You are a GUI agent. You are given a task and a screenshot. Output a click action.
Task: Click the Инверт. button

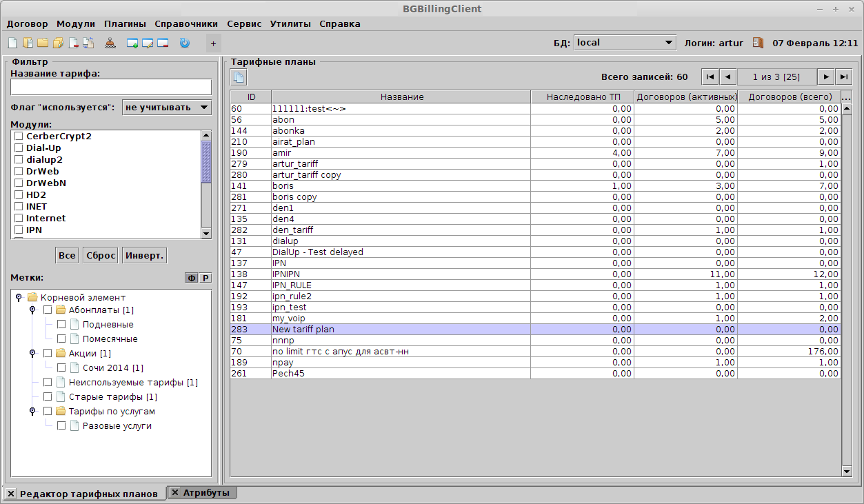point(143,254)
